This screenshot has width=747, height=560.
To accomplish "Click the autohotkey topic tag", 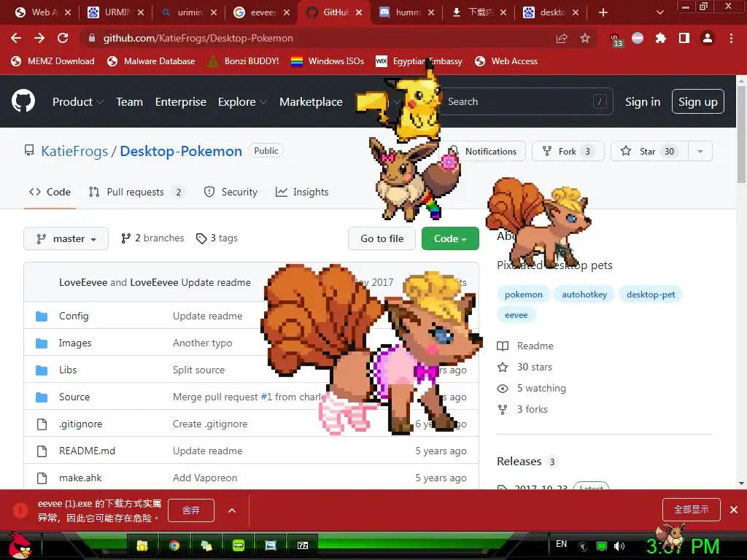I will click(x=584, y=295).
